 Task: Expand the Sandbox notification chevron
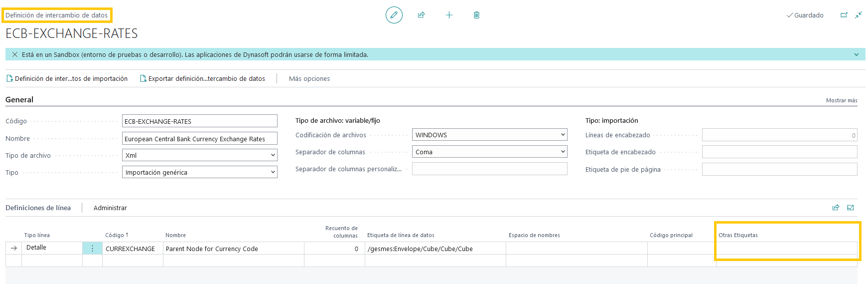tap(856, 54)
